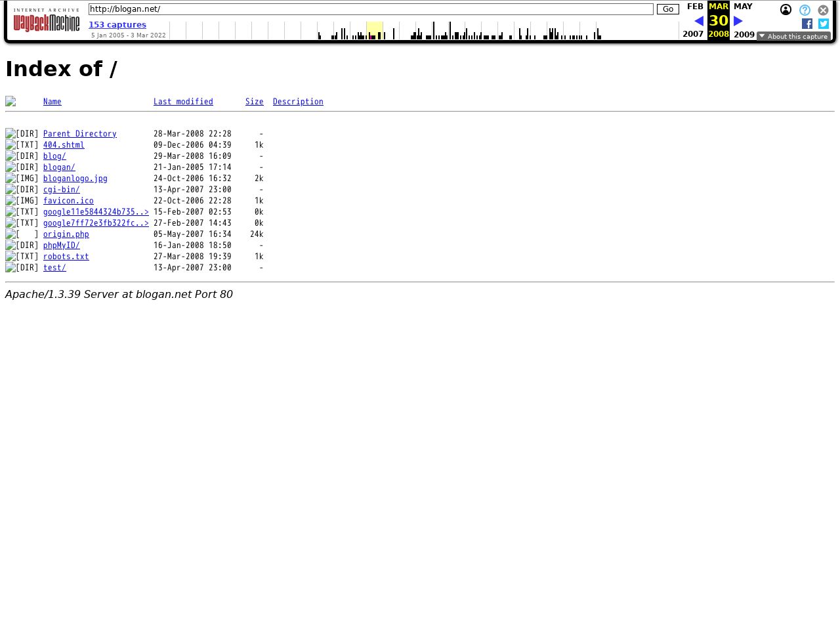
Task: Sort listing by Name
Action: point(52,102)
